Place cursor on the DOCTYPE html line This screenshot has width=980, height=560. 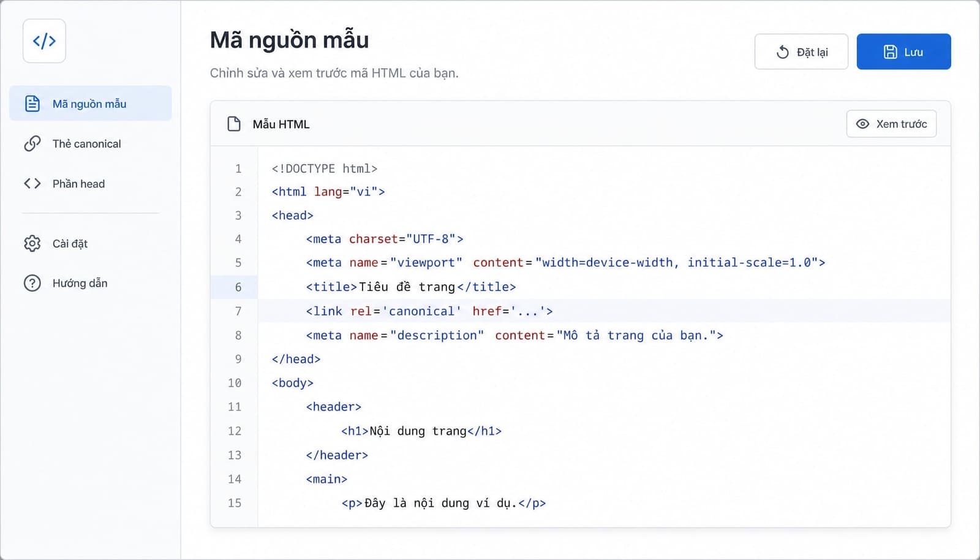point(325,168)
